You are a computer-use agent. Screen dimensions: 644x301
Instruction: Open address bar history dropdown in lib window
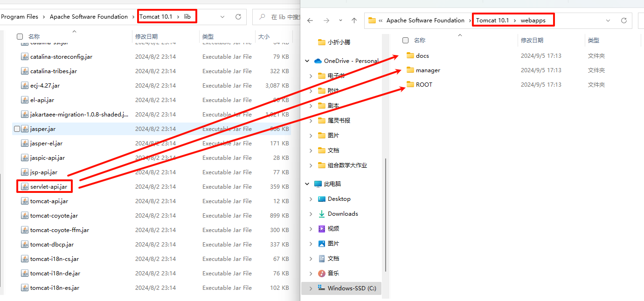point(222,17)
